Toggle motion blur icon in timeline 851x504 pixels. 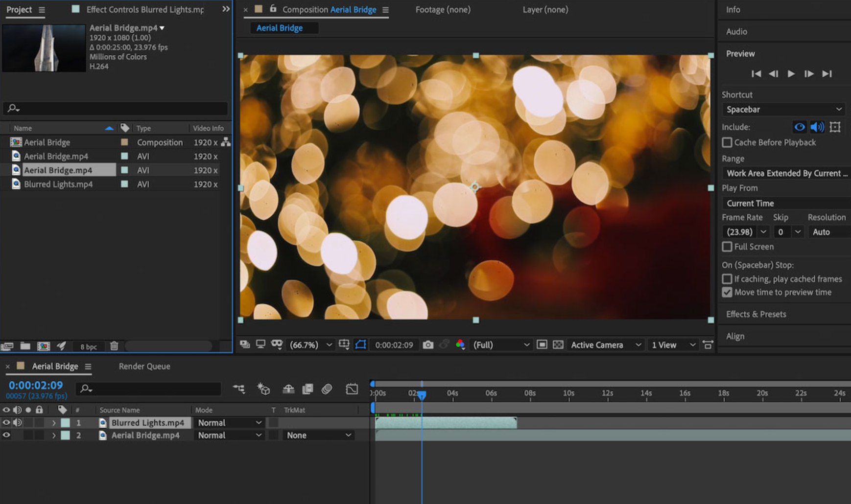(327, 389)
